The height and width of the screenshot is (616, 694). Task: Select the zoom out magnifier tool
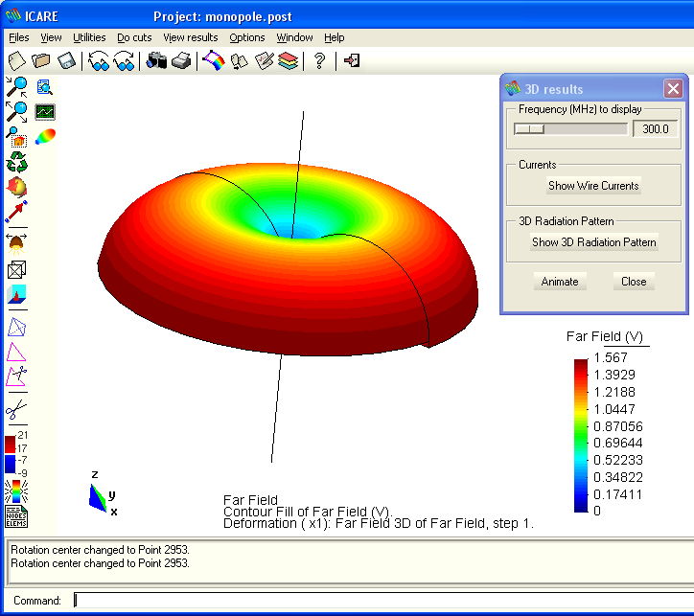[x=17, y=111]
